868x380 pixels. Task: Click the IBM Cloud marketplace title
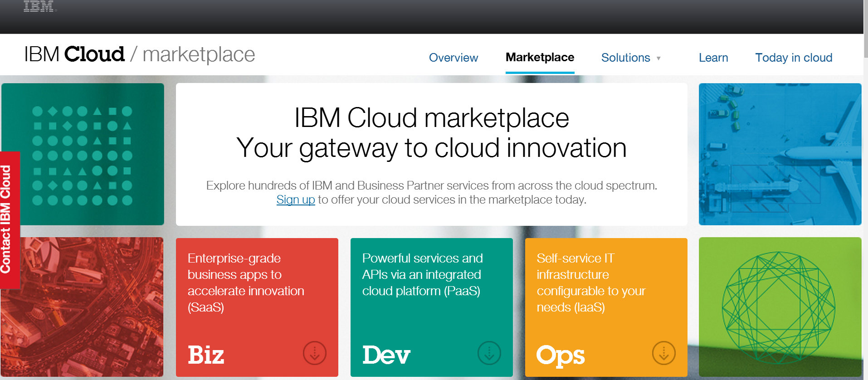coord(140,54)
